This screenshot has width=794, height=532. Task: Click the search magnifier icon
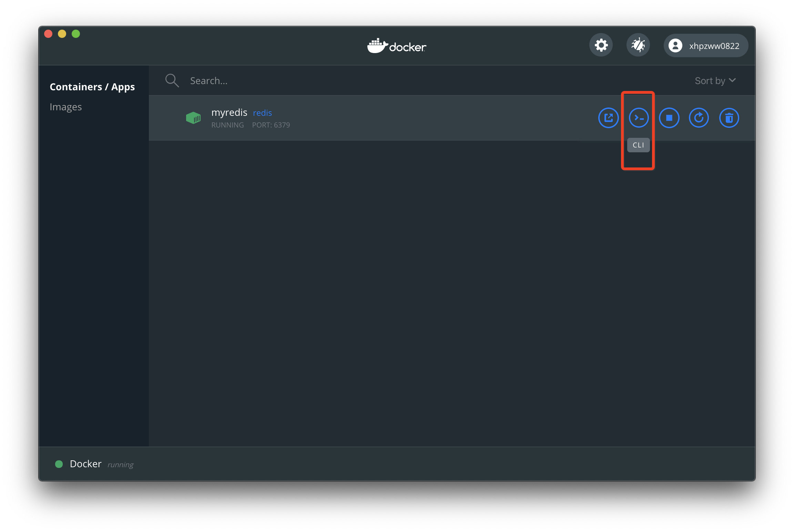coord(172,81)
